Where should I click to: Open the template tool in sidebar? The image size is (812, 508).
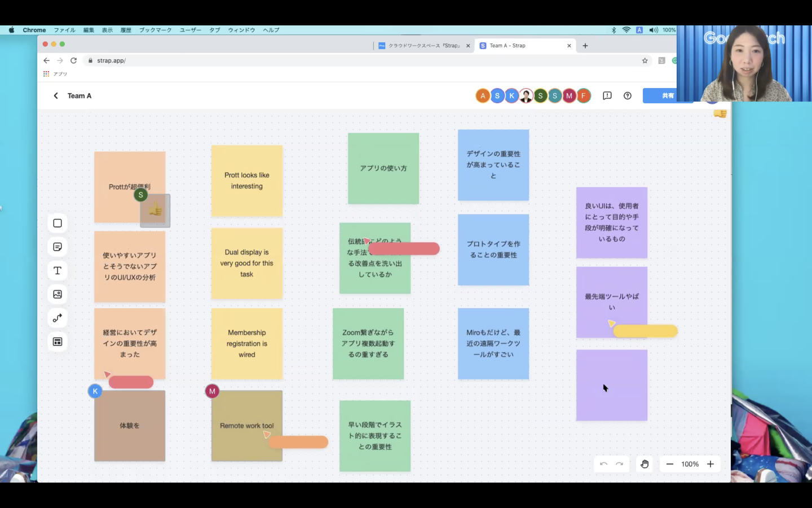(x=58, y=341)
